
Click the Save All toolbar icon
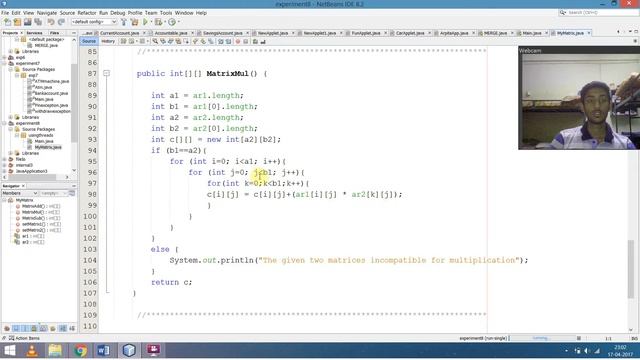coord(38,22)
